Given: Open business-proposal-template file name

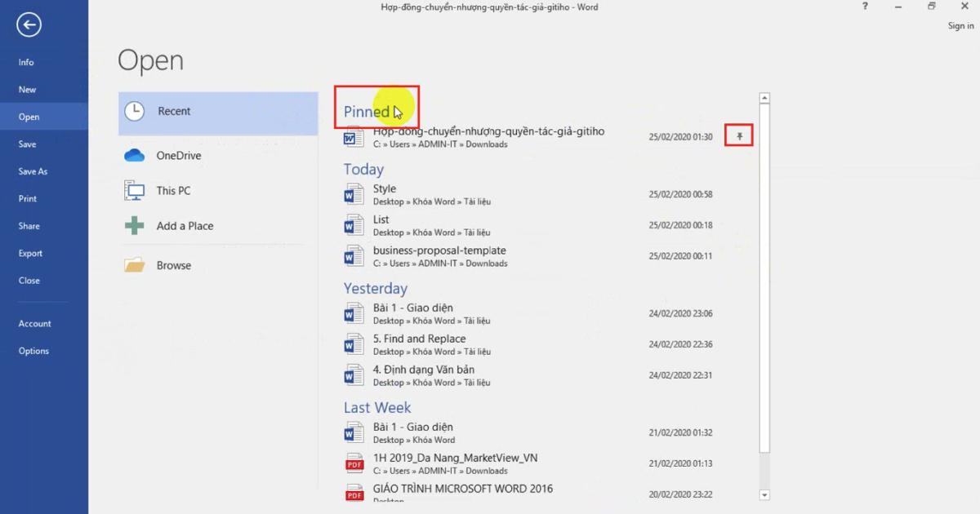Looking at the screenshot, I should tap(439, 250).
